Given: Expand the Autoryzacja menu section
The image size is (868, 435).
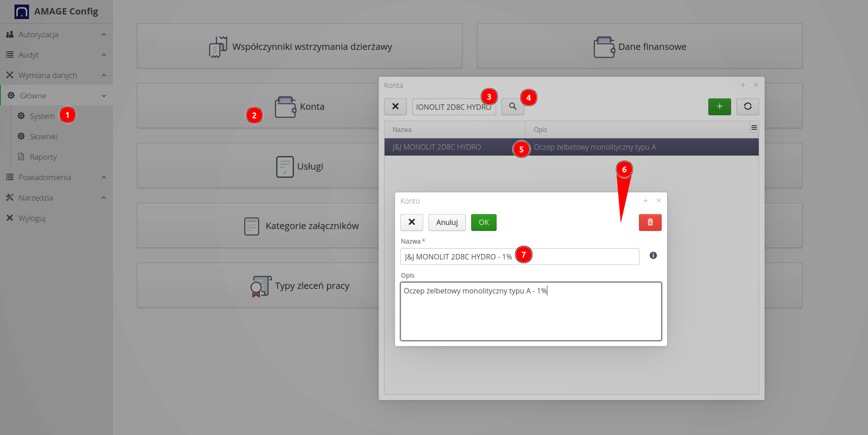Looking at the screenshot, I should 56,34.
